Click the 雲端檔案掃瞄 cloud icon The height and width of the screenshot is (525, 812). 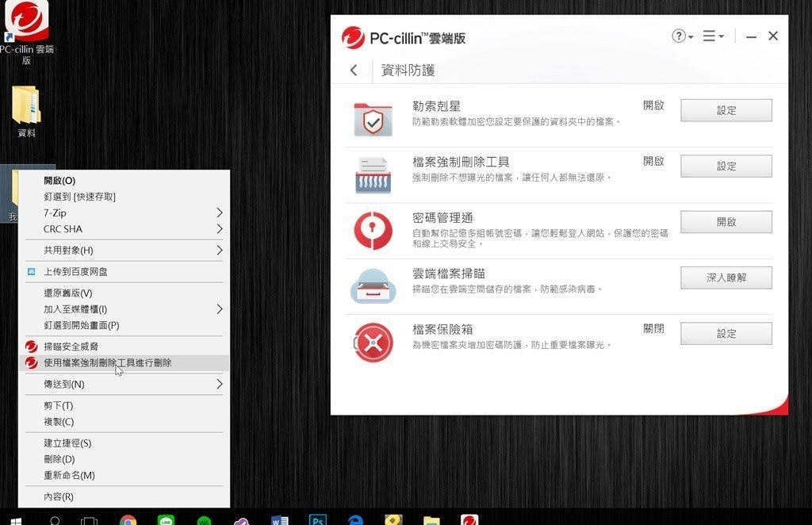373,286
